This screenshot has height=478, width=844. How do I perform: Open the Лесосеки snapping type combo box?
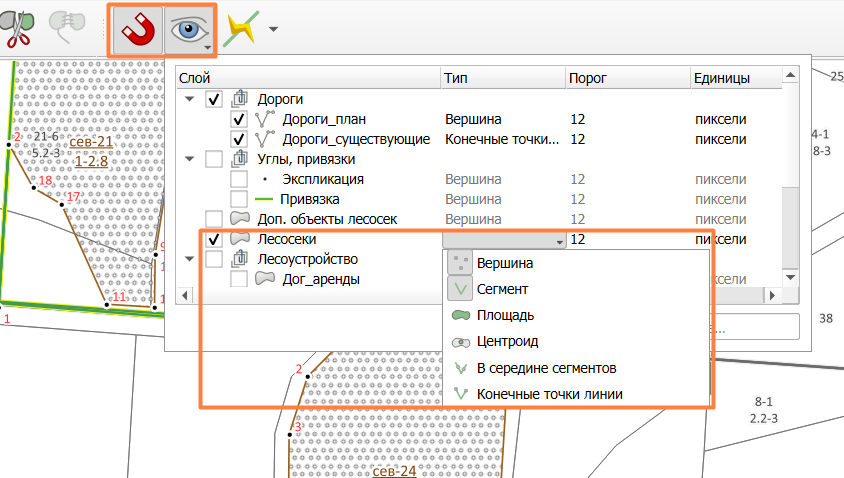(x=504, y=240)
